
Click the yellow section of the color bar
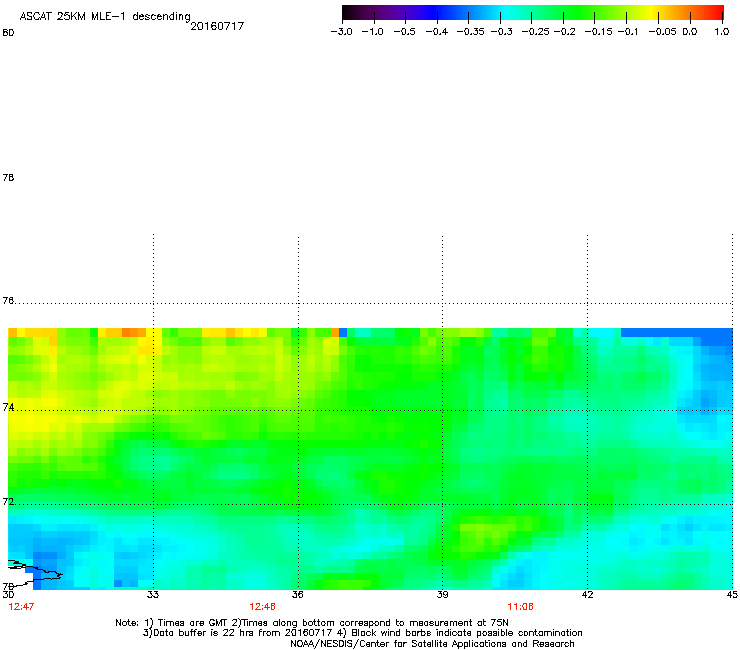coord(651,13)
